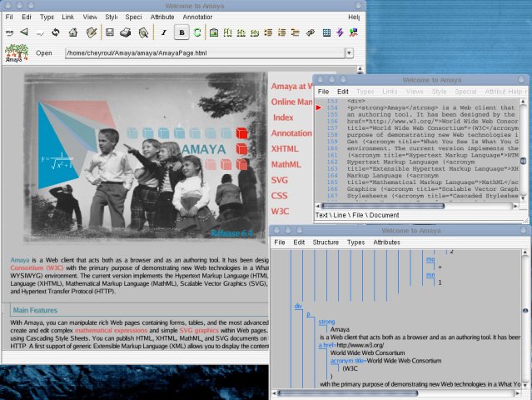
Task: Follow the CSS sidebar link
Action: [279, 196]
